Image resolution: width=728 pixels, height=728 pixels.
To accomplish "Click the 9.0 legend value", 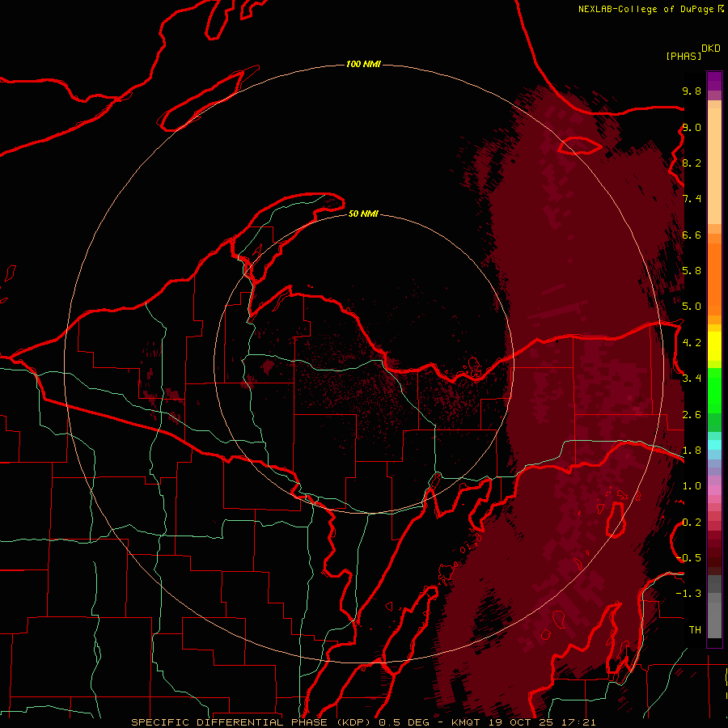I will [692, 127].
